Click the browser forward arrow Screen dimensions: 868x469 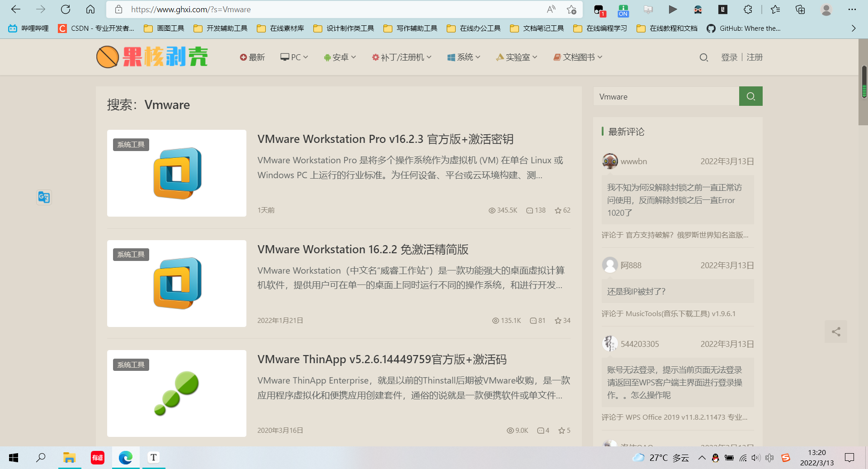point(41,9)
